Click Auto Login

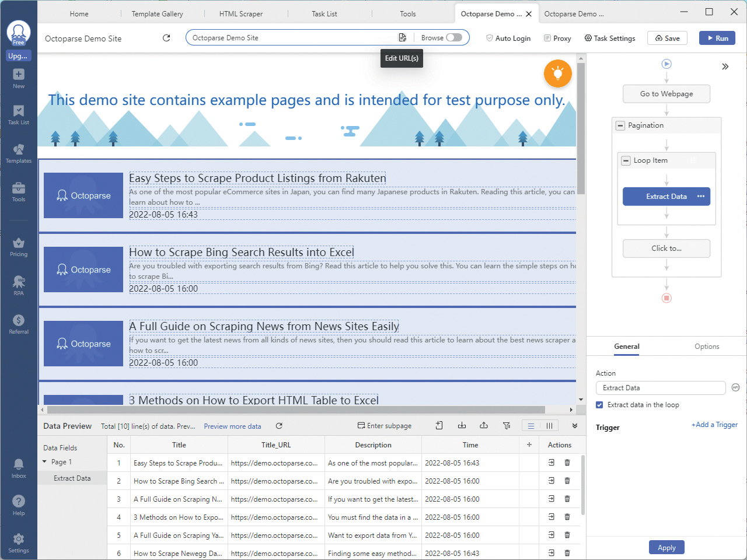tap(508, 38)
